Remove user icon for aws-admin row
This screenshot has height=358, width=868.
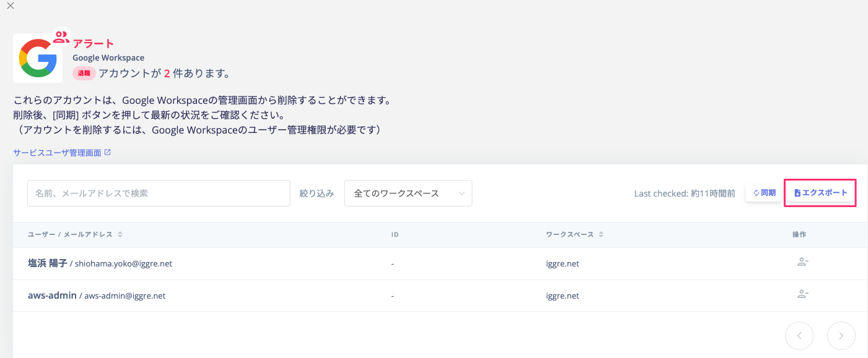click(802, 294)
